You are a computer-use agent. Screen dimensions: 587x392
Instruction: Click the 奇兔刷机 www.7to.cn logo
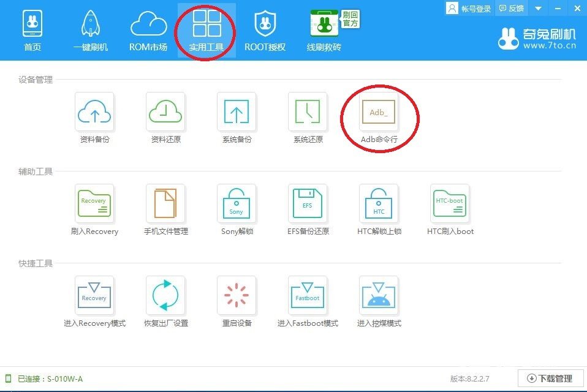(x=537, y=39)
